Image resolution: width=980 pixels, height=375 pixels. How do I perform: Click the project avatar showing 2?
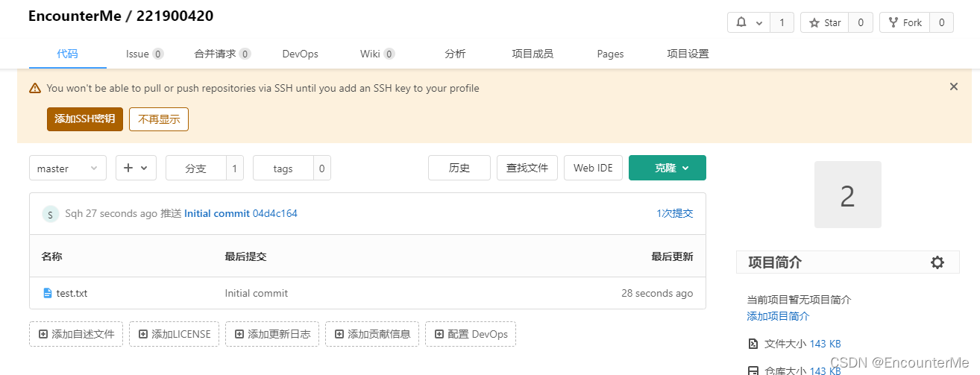pyautogui.click(x=847, y=195)
